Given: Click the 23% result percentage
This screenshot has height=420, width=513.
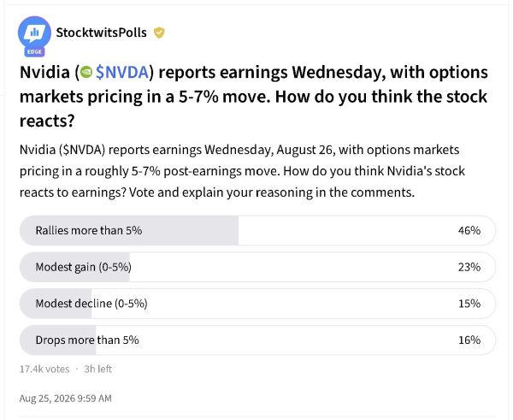Looking at the screenshot, I should click(x=469, y=267).
